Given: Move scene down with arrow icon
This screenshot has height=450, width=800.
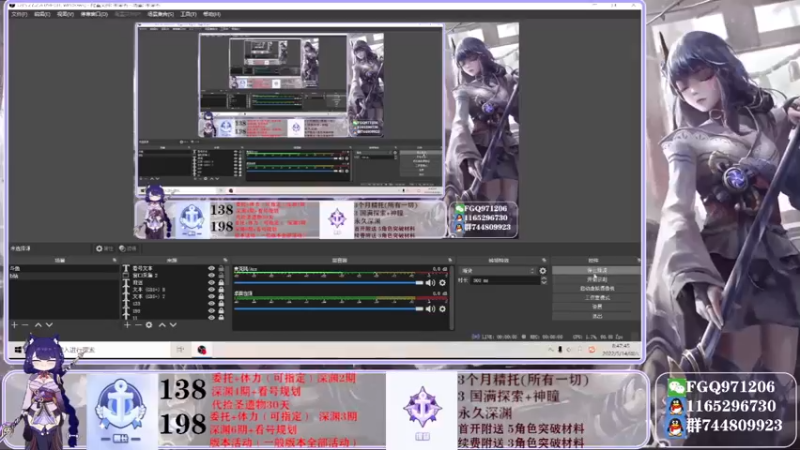Looking at the screenshot, I should tap(49, 324).
